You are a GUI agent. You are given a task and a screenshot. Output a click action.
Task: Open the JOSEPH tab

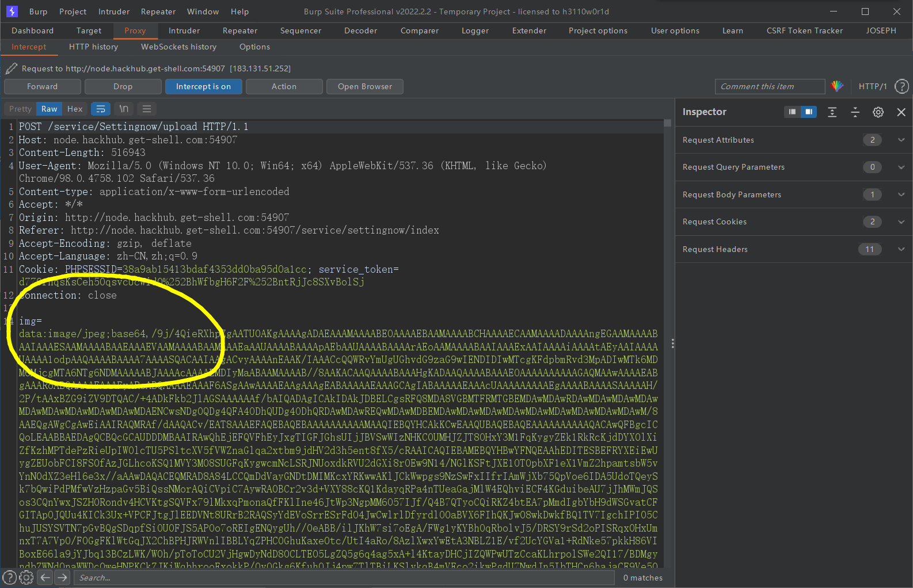click(881, 30)
